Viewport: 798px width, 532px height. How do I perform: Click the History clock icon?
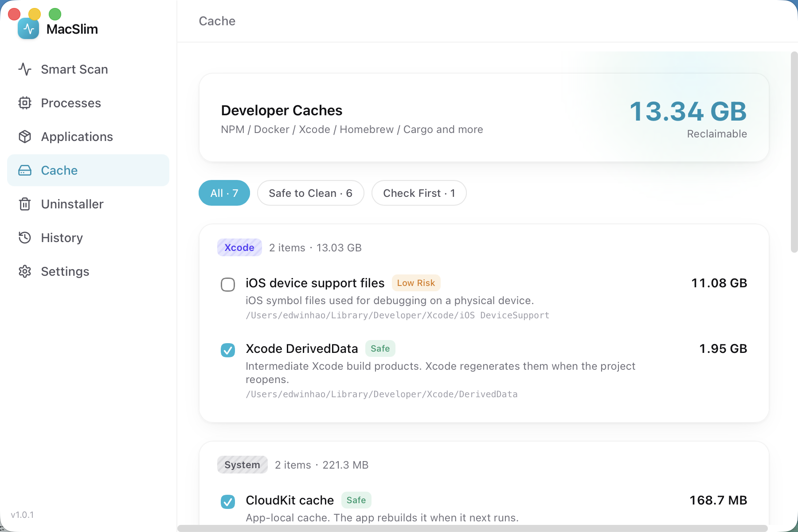coord(25,238)
